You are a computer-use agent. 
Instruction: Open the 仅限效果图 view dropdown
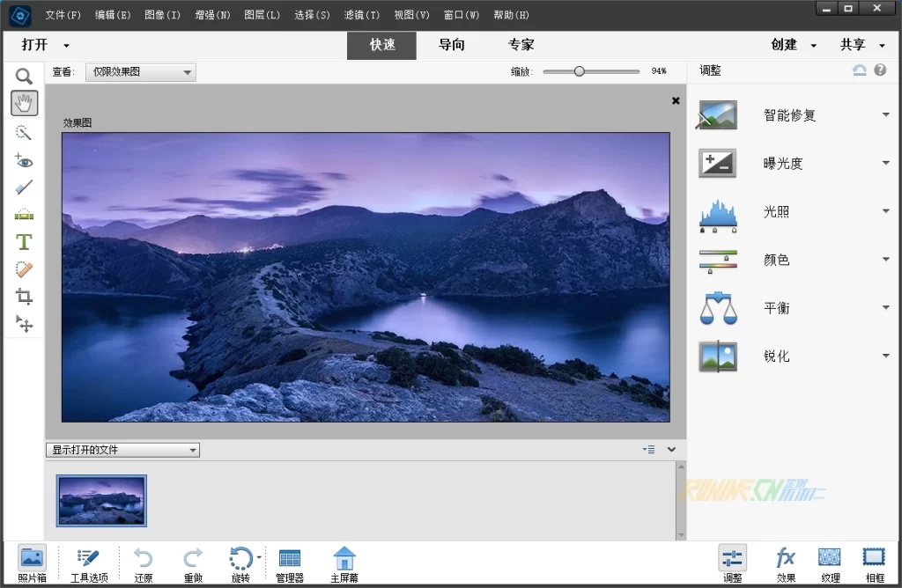pos(140,72)
